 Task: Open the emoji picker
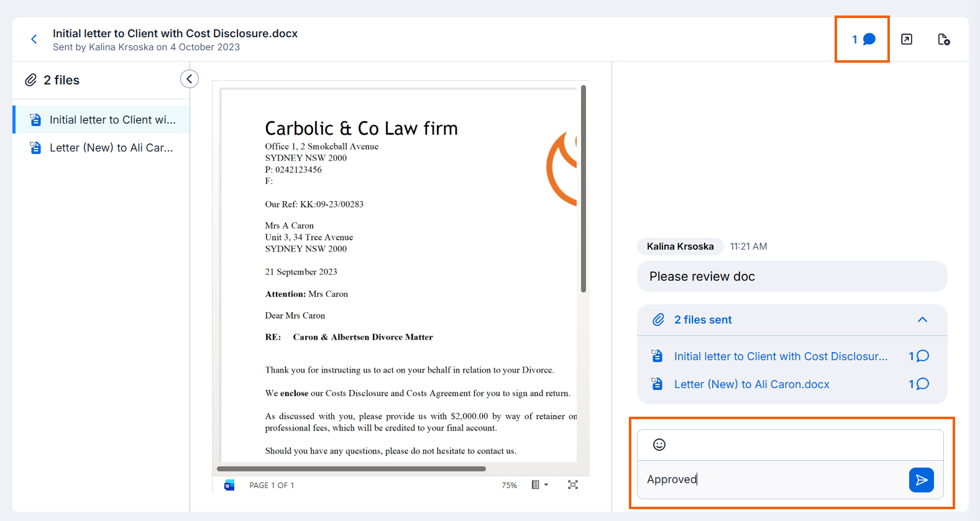pos(659,445)
